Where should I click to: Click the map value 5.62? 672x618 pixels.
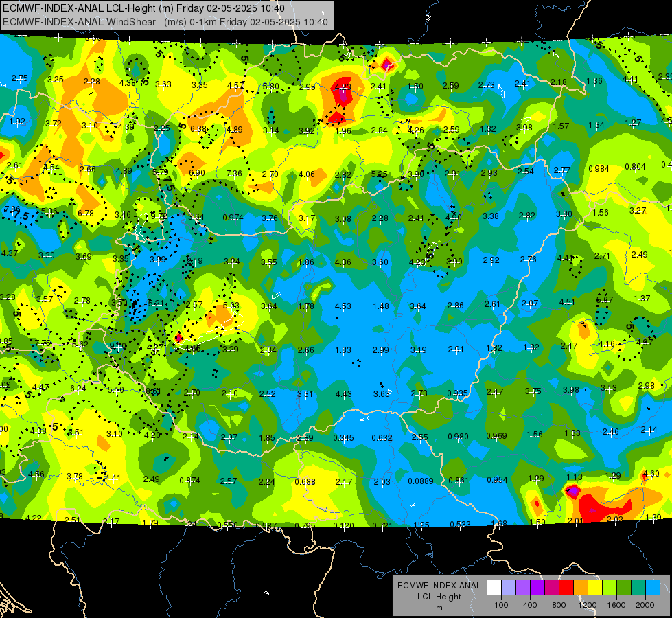[x=80, y=345]
